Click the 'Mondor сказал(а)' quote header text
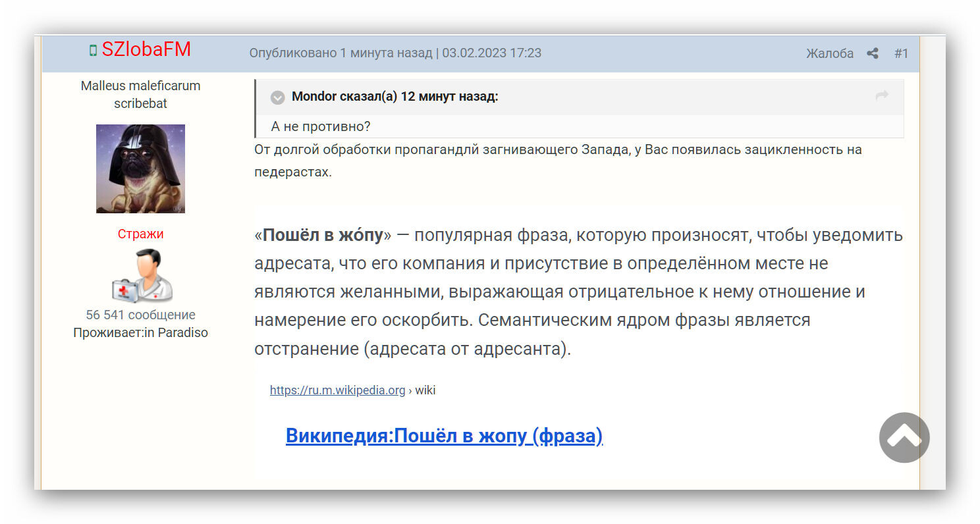Screen dimensions: 980x524 pos(395,97)
